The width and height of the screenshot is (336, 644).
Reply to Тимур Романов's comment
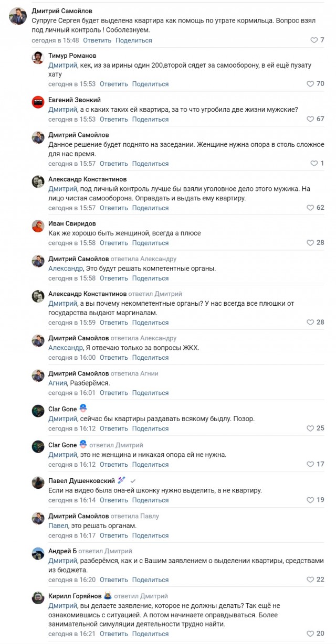[x=114, y=84]
